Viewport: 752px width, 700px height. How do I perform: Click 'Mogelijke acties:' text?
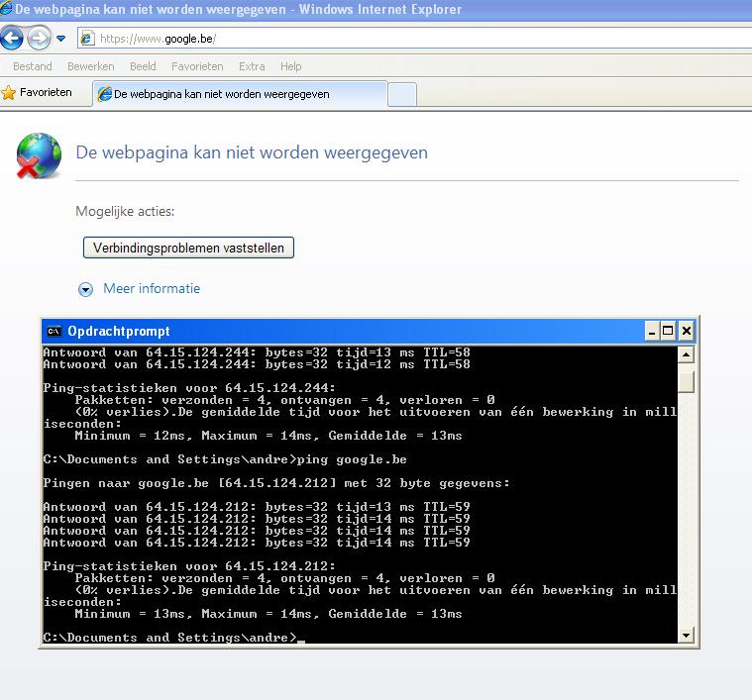pyautogui.click(x=125, y=211)
